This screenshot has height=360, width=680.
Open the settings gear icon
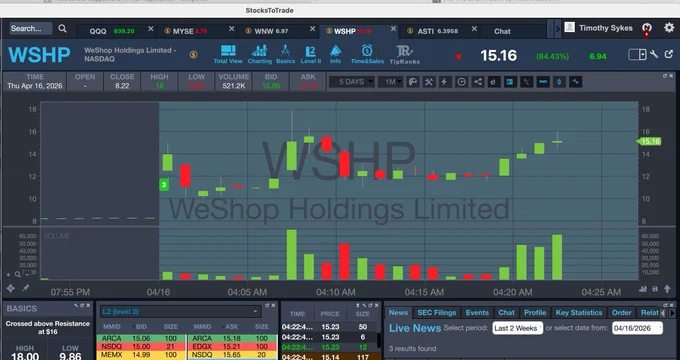coord(669,28)
